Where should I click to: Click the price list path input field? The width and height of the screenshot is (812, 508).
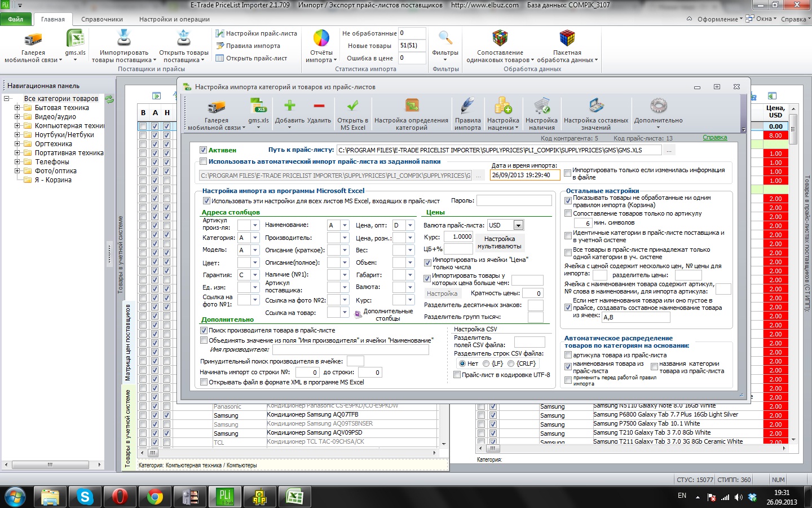498,150
